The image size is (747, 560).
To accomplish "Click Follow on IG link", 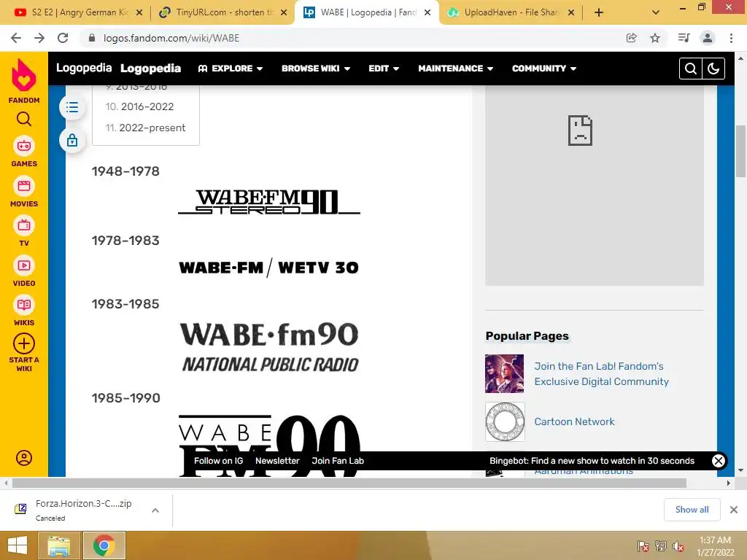I will click(x=218, y=461).
